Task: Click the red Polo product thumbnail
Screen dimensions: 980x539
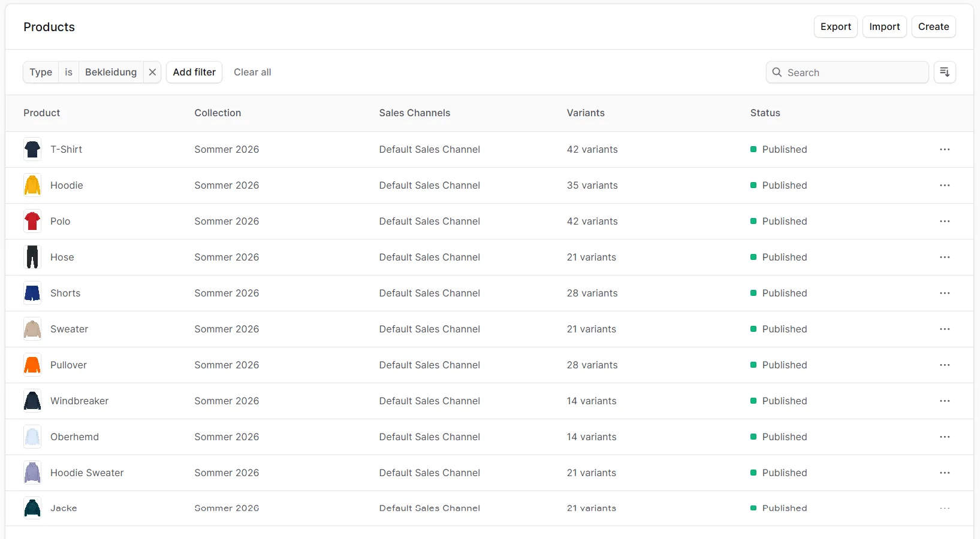Action: click(32, 221)
